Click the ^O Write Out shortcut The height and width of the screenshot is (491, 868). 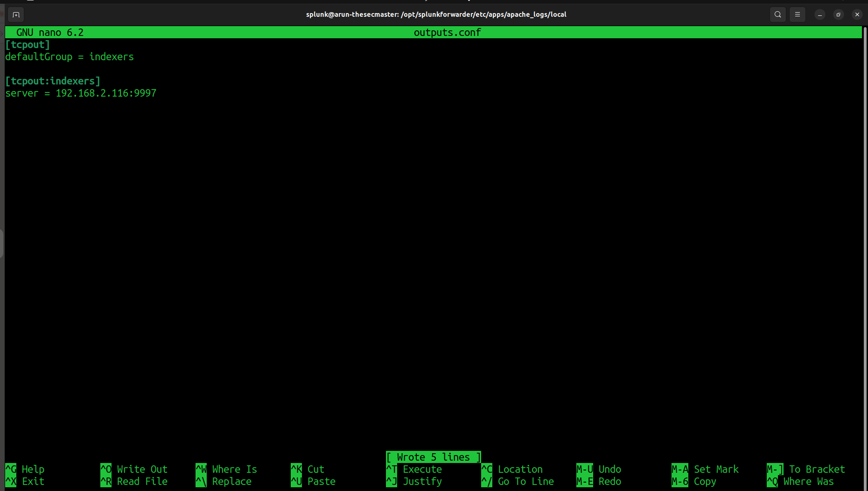[134, 470]
